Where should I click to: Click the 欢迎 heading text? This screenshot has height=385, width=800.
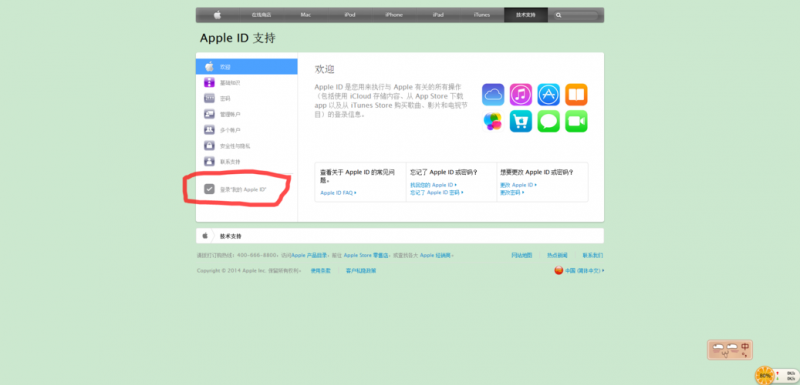coord(324,69)
